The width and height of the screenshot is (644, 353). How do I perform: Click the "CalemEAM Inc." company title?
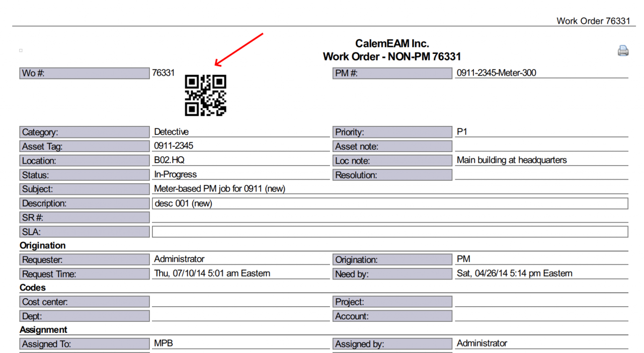pos(392,44)
